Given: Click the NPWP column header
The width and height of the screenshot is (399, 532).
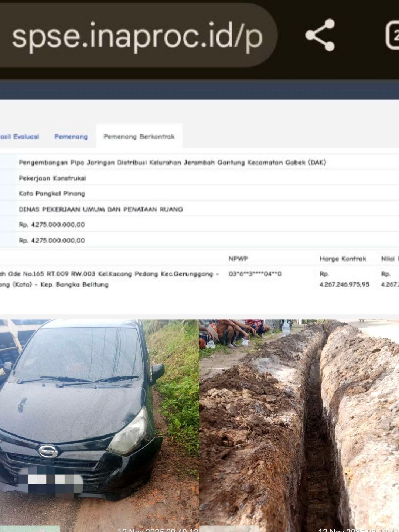Looking at the screenshot, I should [238, 259].
